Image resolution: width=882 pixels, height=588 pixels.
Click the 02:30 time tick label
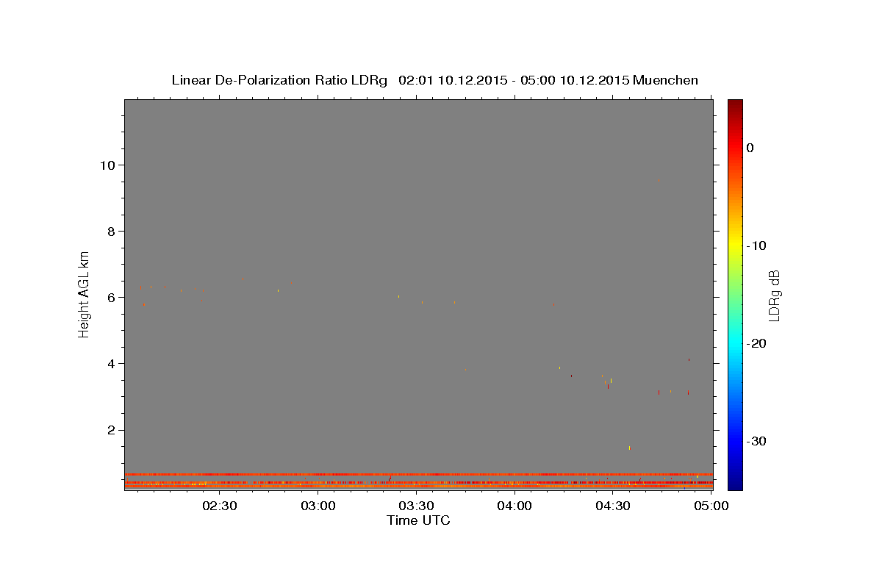(220, 506)
